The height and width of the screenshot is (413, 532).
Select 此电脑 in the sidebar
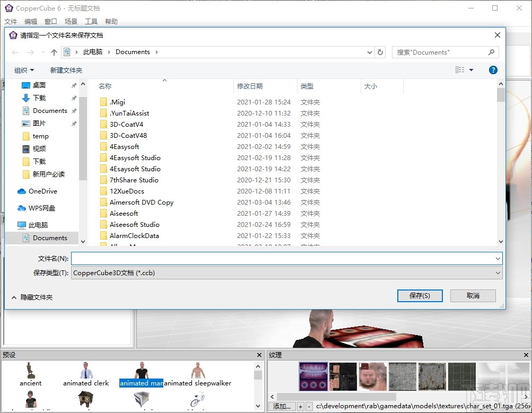click(x=38, y=225)
